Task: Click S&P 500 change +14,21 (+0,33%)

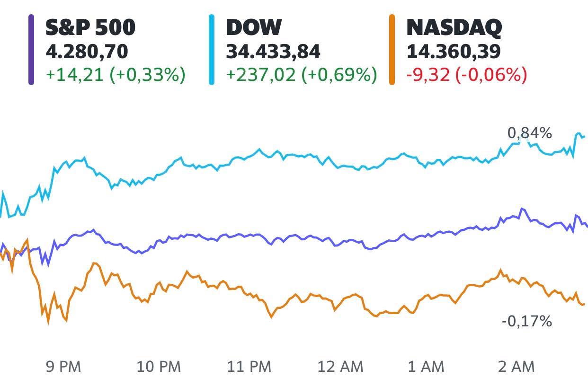Action: point(115,75)
